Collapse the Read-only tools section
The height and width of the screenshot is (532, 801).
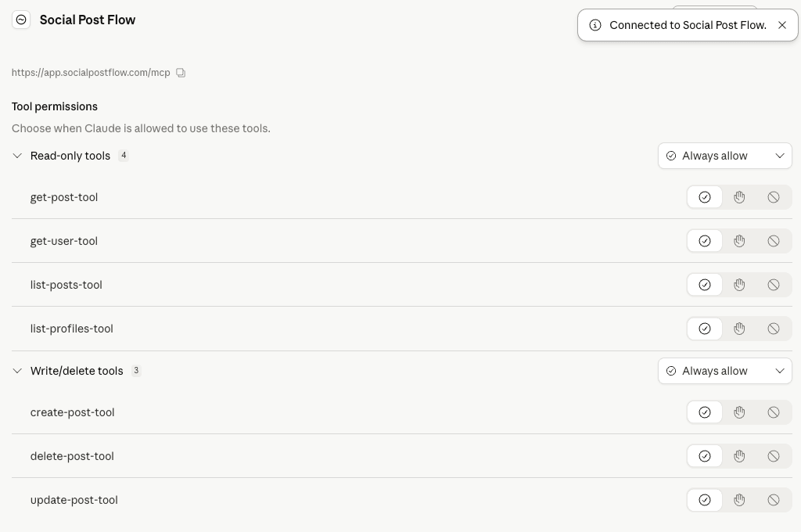click(x=17, y=156)
